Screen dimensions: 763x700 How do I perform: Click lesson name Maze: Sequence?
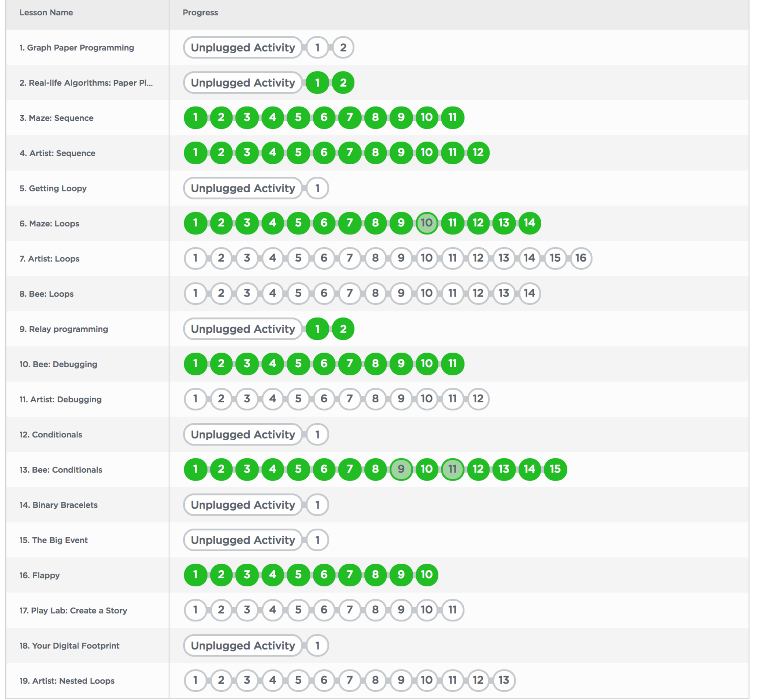point(57,118)
